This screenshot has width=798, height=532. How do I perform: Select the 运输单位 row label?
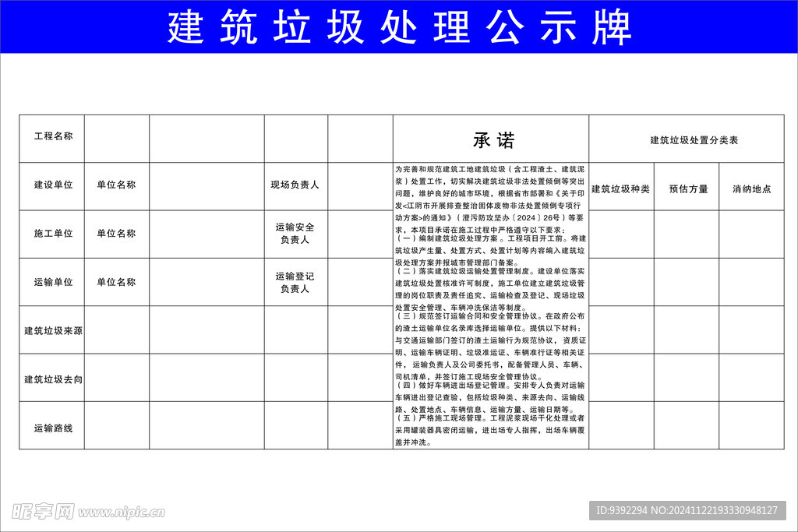pyautogui.click(x=53, y=282)
